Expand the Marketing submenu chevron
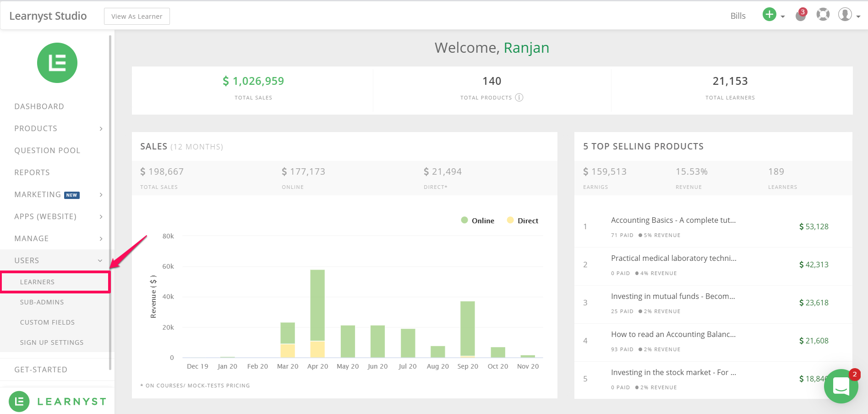 (x=101, y=195)
